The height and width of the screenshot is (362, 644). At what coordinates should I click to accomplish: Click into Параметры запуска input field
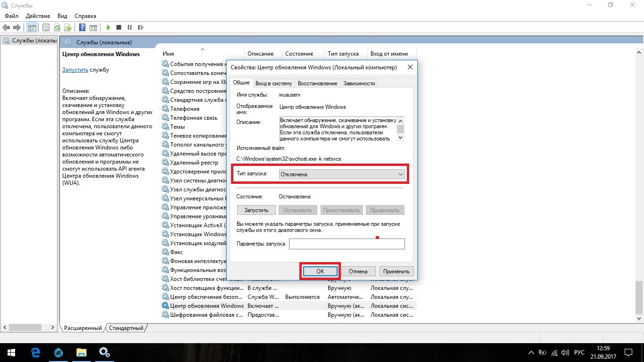click(x=347, y=244)
